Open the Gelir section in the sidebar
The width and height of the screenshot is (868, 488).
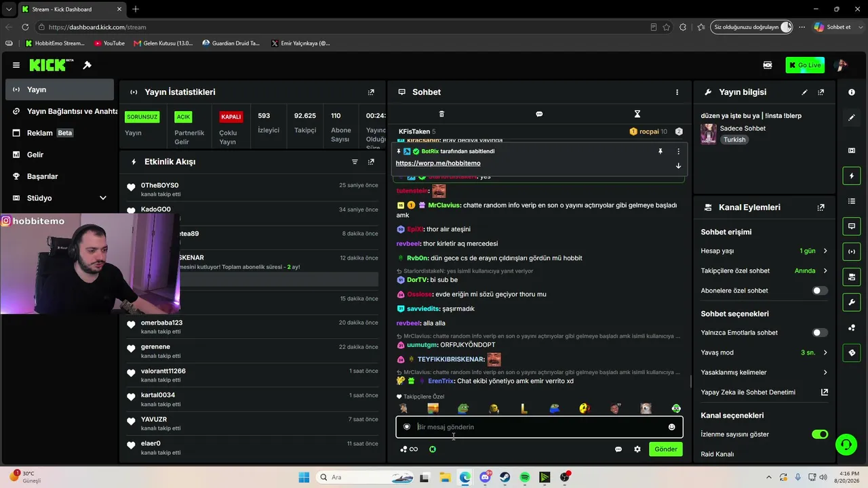(x=60, y=155)
